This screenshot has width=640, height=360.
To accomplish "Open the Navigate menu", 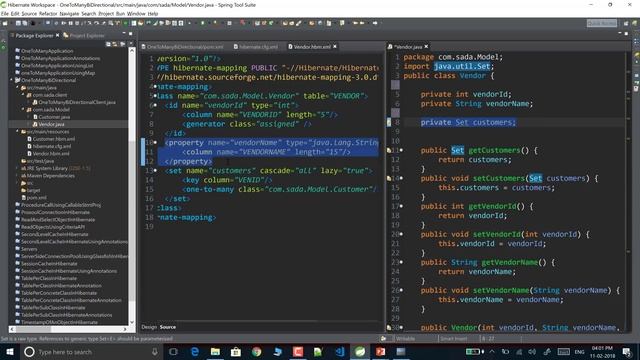I will [x=69, y=13].
